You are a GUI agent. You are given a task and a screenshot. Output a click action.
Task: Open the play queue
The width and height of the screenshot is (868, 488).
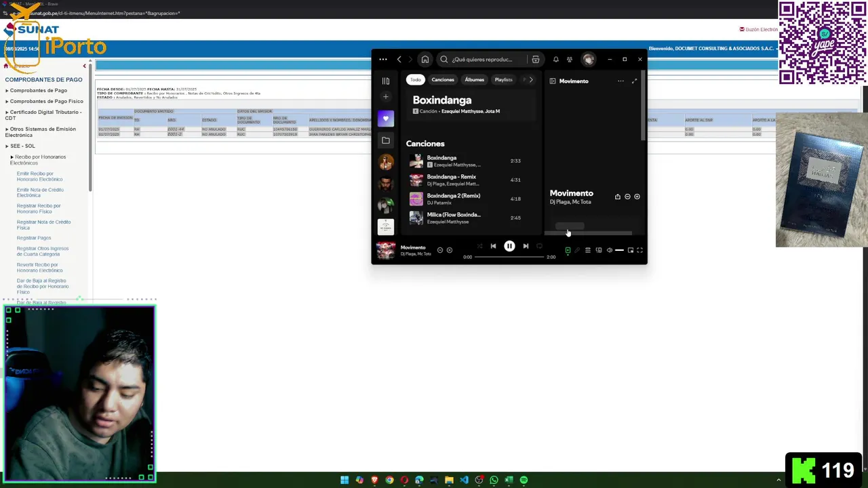(588, 250)
